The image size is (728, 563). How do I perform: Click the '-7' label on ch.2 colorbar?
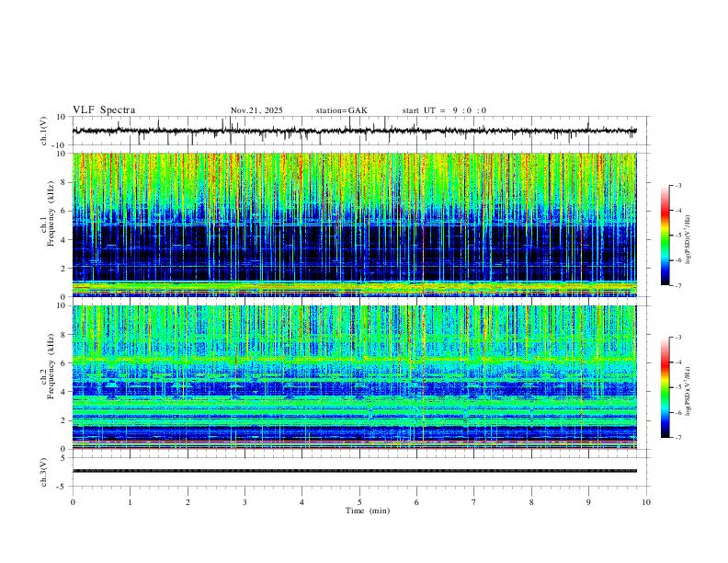(x=677, y=438)
